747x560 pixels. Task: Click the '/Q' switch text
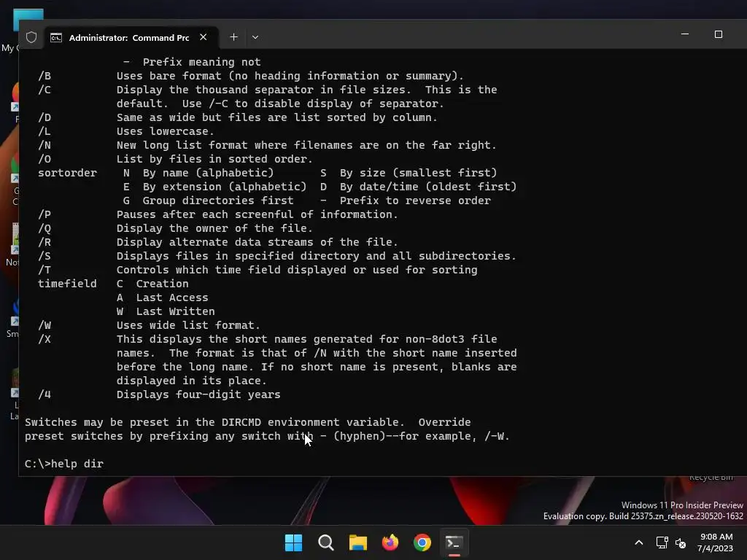[x=44, y=228]
